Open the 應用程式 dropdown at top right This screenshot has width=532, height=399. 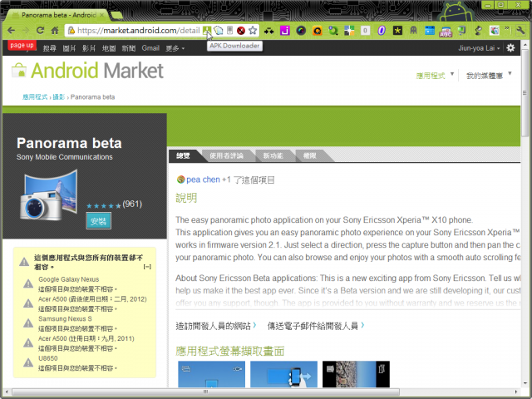(435, 76)
